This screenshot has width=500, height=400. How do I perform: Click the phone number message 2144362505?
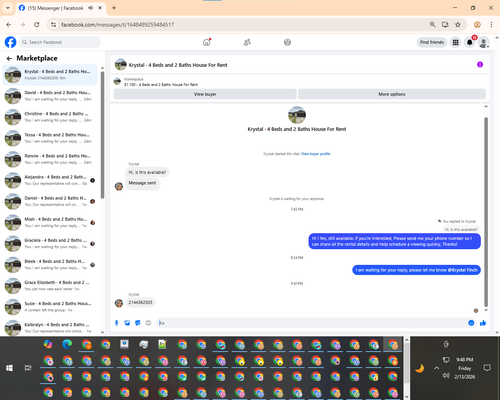140,302
